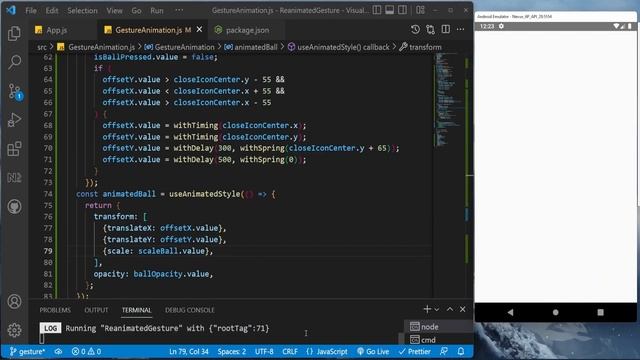
Task: Close the terminal panel
Action: [462, 309]
